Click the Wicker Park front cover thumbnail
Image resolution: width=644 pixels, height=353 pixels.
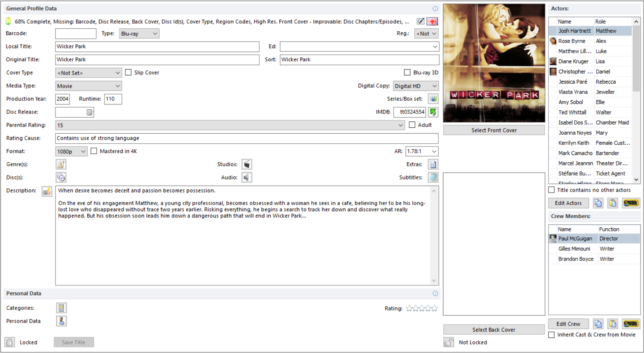pos(494,63)
